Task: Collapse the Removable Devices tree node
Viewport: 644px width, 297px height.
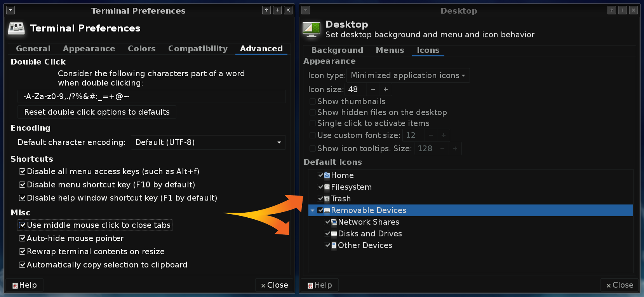Action: coord(313,210)
